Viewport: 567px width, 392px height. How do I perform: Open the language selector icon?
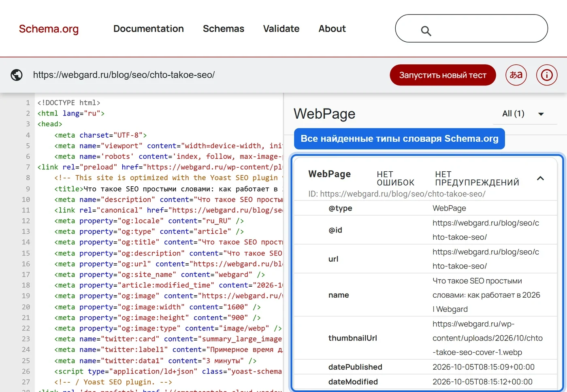[516, 75]
